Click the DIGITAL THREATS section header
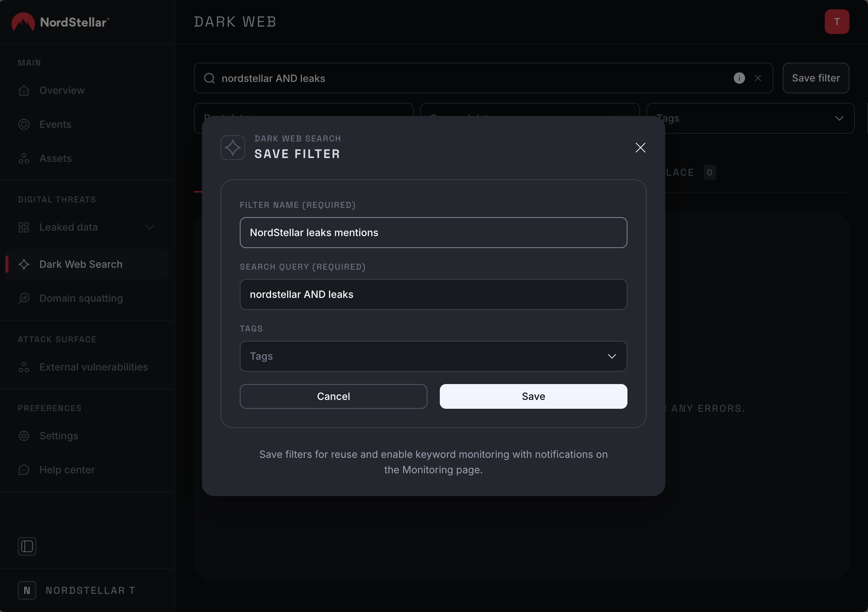This screenshot has width=868, height=612. (x=57, y=199)
